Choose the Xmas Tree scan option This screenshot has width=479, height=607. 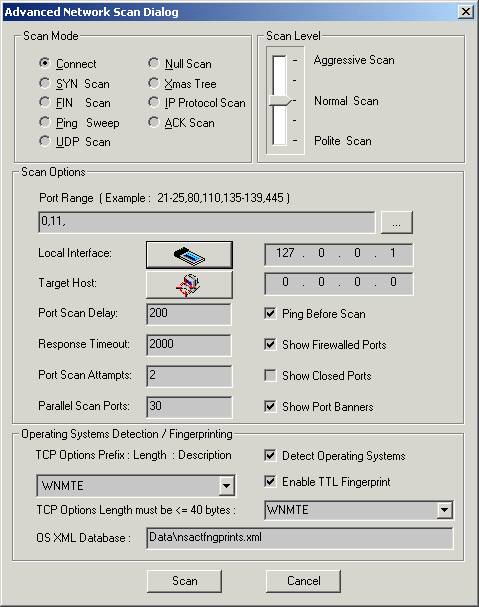pyautogui.click(x=154, y=83)
